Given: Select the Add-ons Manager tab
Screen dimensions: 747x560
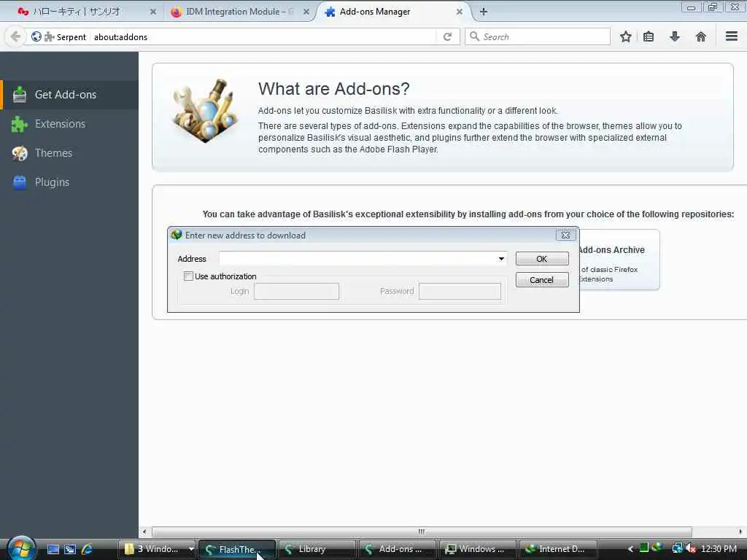Looking at the screenshot, I should 393,12.
